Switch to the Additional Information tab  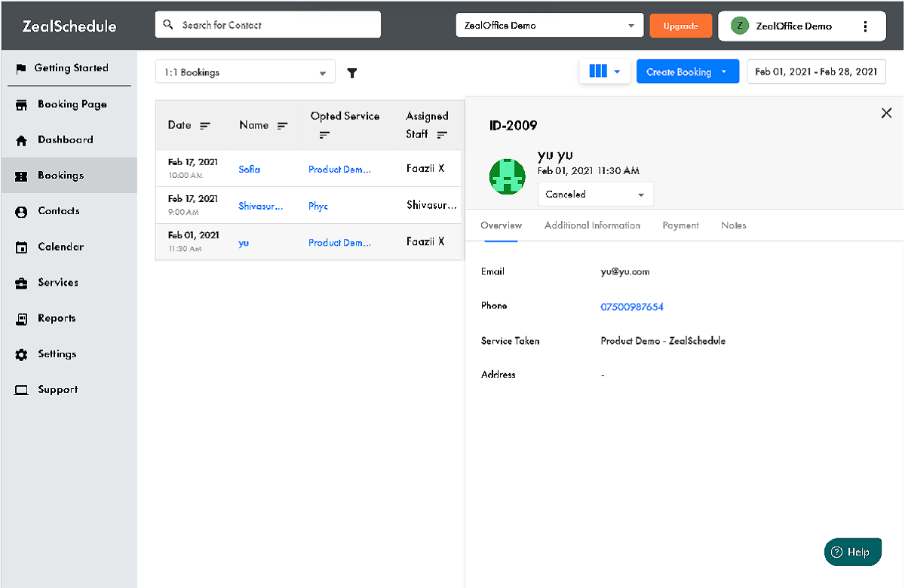pyautogui.click(x=592, y=225)
